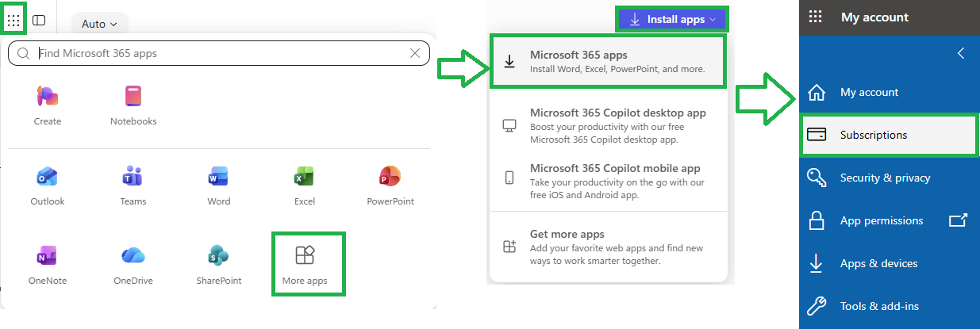The width and height of the screenshot is (980, 329).
Task: Click the More apps tile
Action: (x=309, y=264)
